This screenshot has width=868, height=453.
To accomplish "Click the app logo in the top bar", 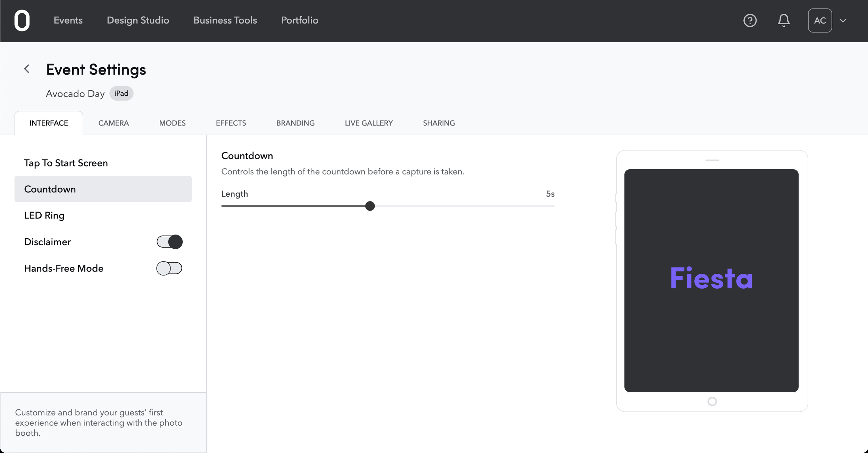I will point(22,20).
